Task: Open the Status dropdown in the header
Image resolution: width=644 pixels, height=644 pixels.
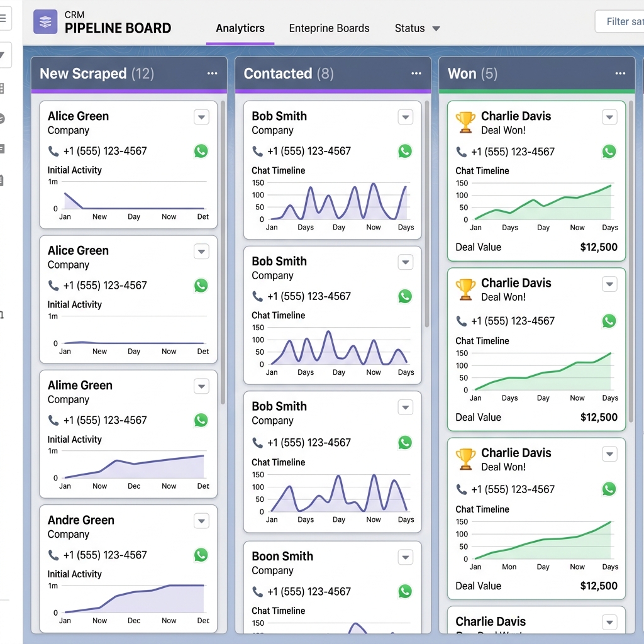Action: click(x=418, y=28)
